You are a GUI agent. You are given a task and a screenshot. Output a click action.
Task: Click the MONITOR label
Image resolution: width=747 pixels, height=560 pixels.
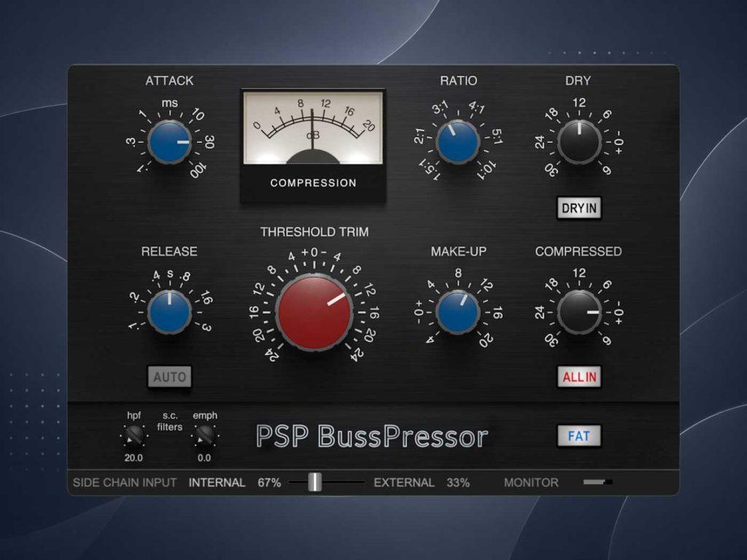pyautogui.click(x=531, y=483)
